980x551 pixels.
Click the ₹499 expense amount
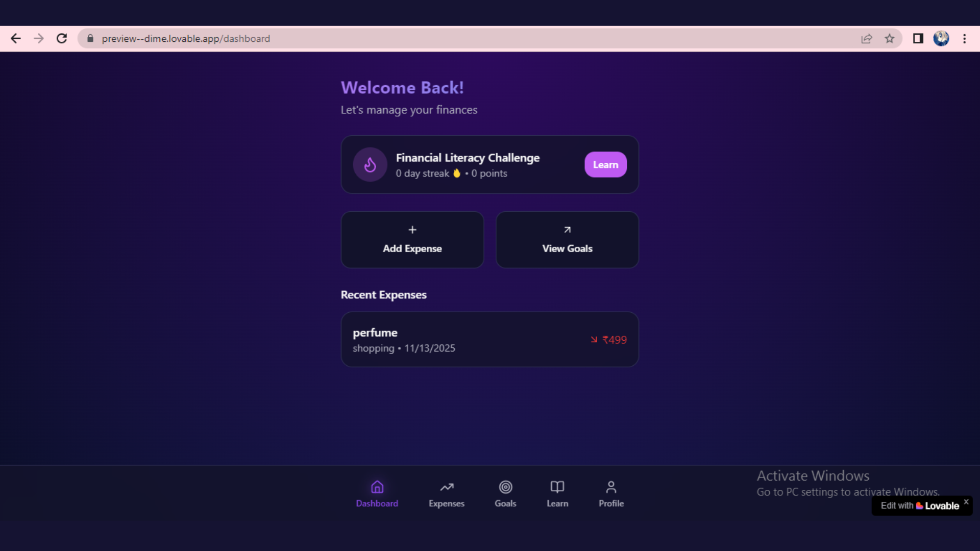point(615,340)
